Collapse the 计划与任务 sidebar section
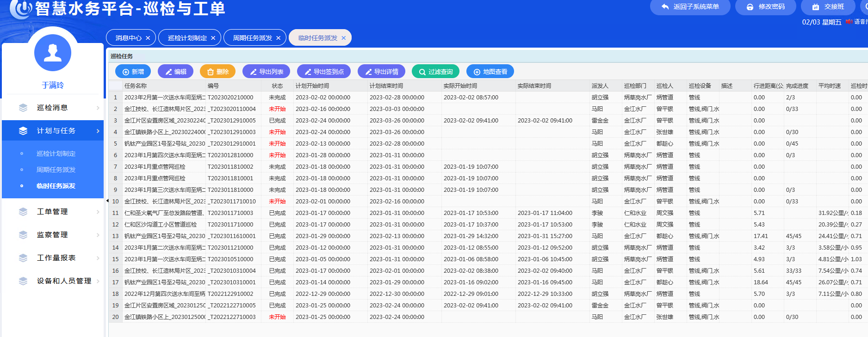This screenshot has width=868, height=337. (53, 131)
